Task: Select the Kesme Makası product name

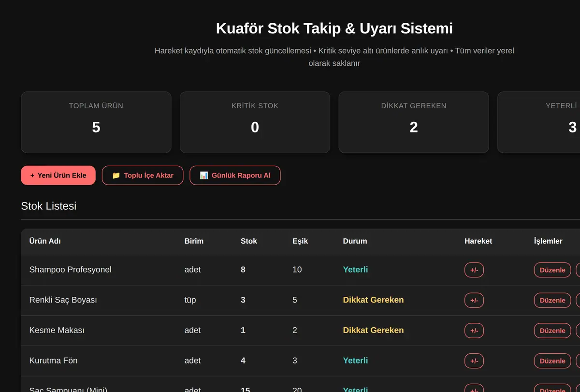Action: (x=57, y=330)
